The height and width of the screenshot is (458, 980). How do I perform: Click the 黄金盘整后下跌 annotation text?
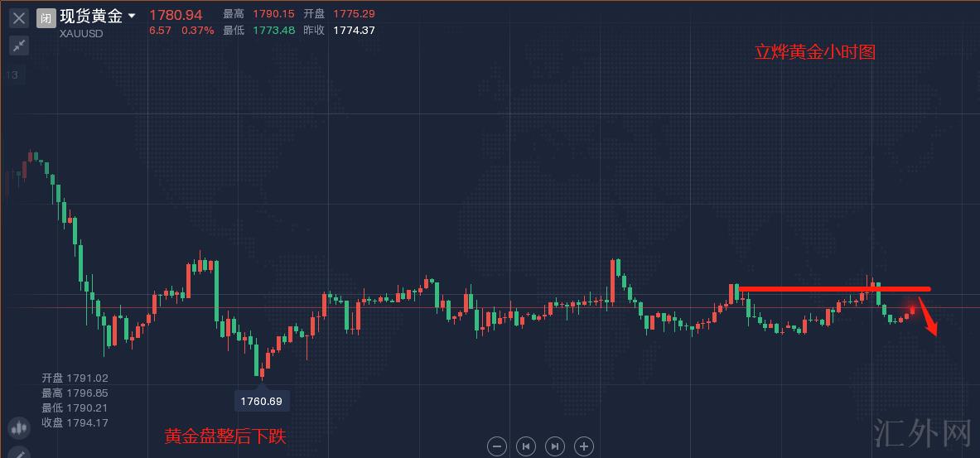point(225,436)
